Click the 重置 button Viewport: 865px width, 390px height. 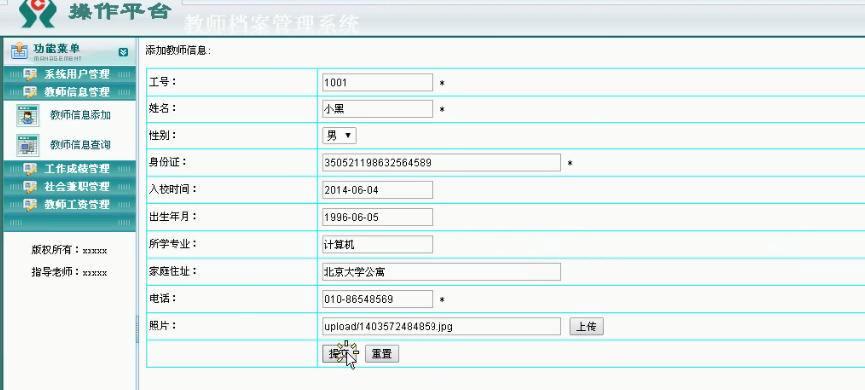pos(382,354)
